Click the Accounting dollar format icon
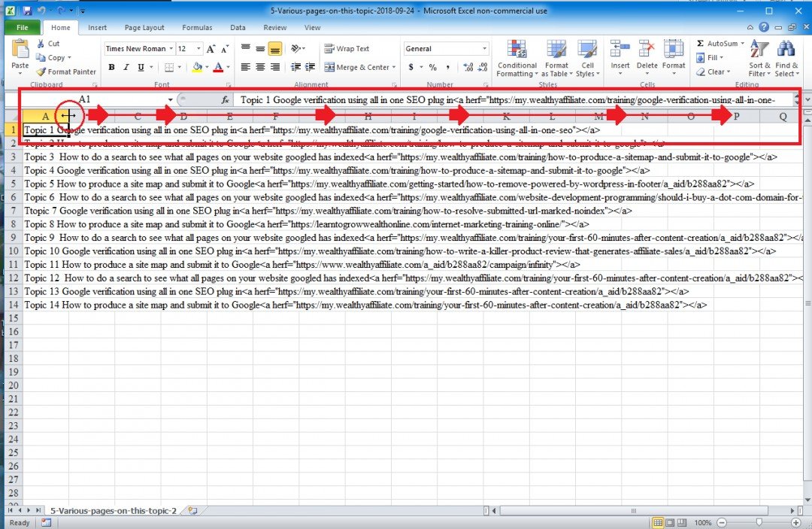This screenshot has width=812, height=529. tap(411, 67)
